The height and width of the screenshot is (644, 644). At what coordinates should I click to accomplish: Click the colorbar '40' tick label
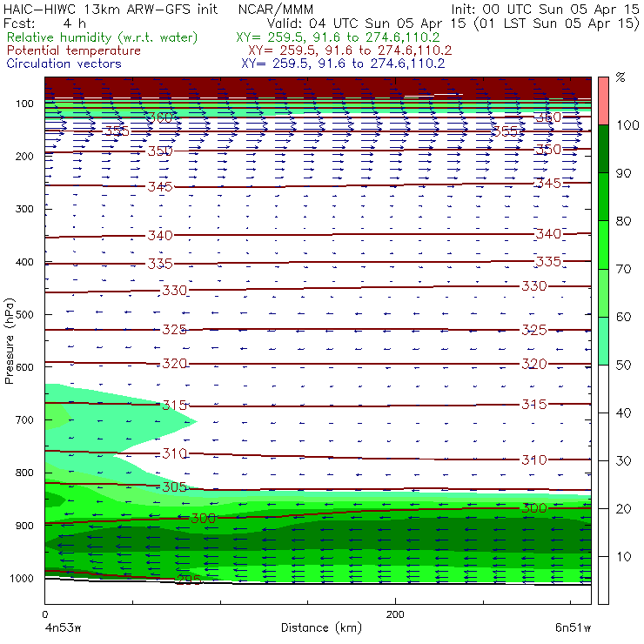(623, 413)
